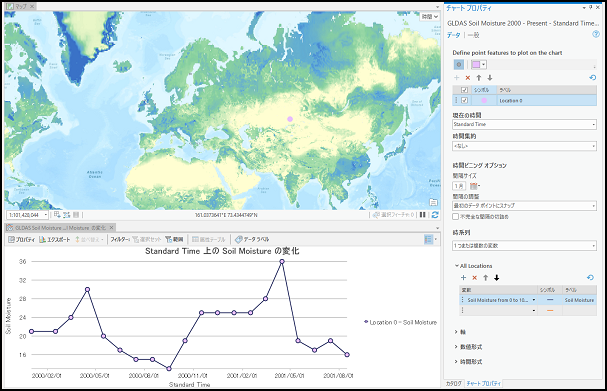The width and height of the screenshot is (607, 391).
Task: Open chart properties help question icon
Action: pos(596,34)
